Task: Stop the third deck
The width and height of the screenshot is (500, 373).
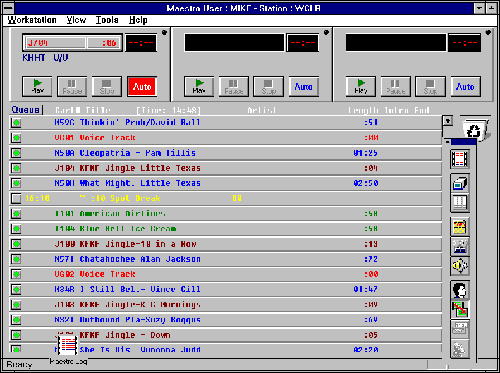Action: click(x=430, y=86)
